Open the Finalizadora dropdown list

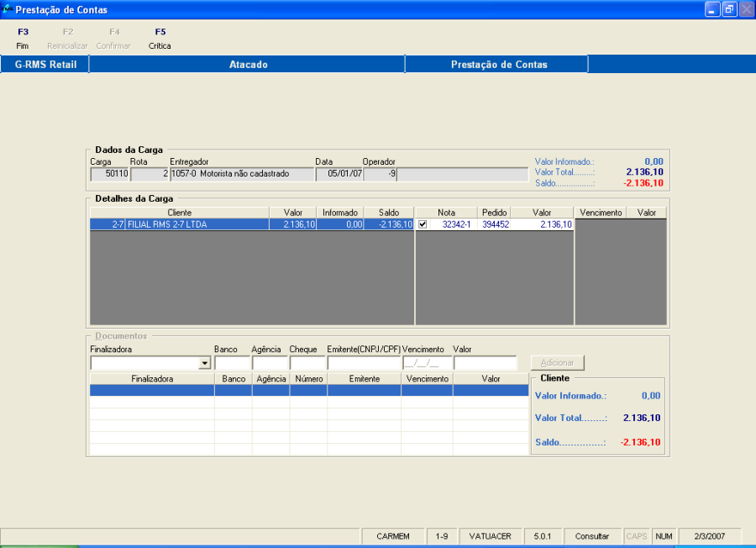click(x=205, y=363)
